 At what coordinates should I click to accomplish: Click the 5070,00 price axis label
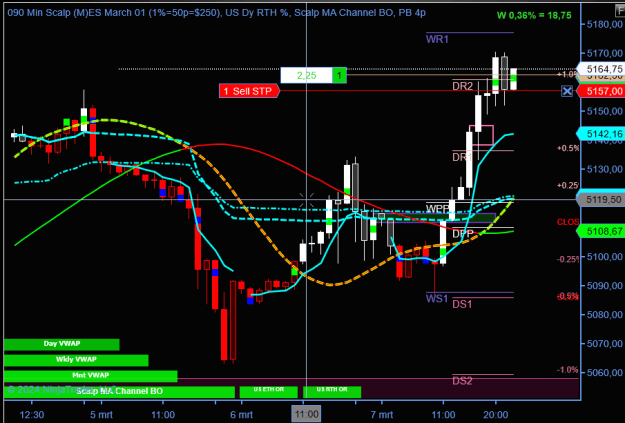coord(605,343)
